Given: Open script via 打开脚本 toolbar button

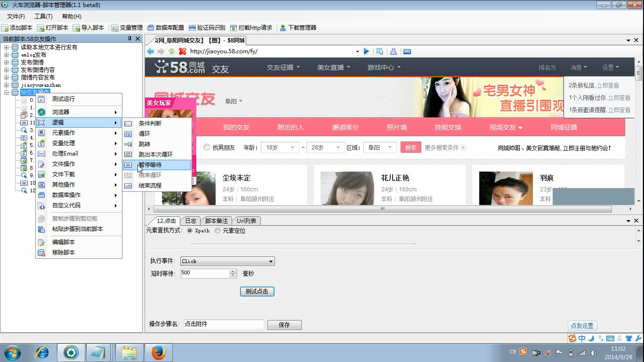Looking at the screenshot, I should 53,28.
